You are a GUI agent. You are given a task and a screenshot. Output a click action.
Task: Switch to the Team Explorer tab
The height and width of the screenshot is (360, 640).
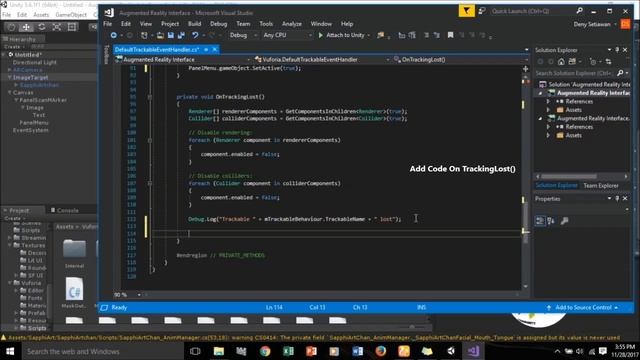point(600,186)
